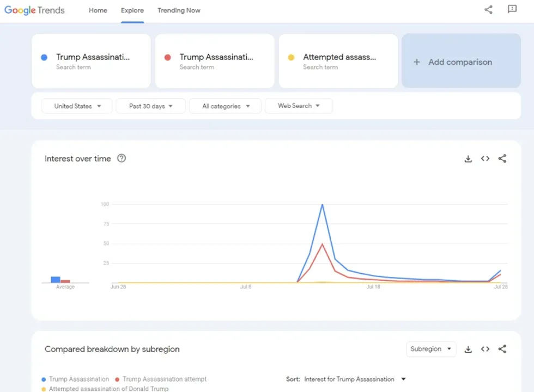Image resolution: width=534 pixels, height=392 pixels.
Task: Click help icon beside Interest over time
Action: tap(122, 159)
